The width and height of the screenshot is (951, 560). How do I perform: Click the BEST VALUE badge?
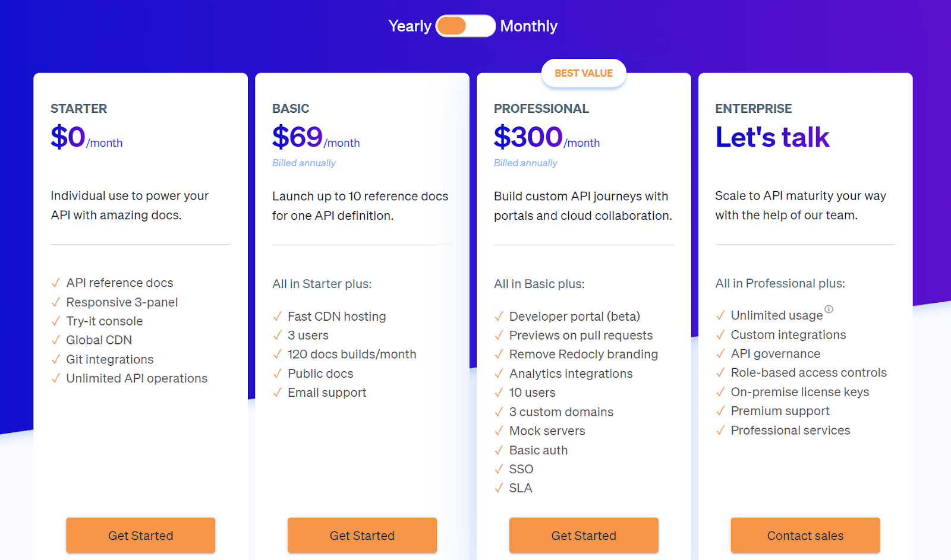[x=583, y=73]
